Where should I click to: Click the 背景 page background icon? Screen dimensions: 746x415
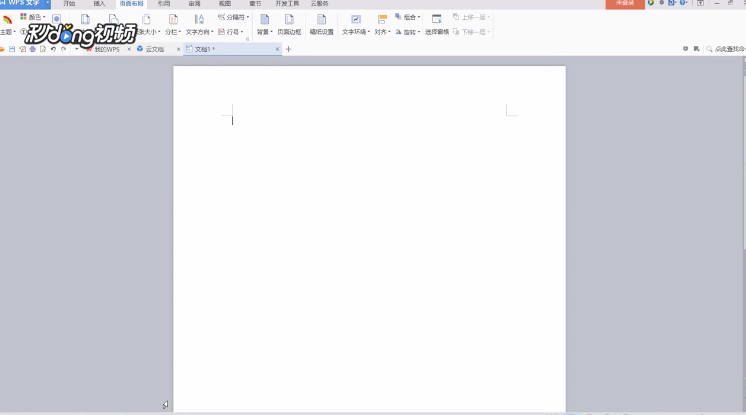[x=265, y=20]
